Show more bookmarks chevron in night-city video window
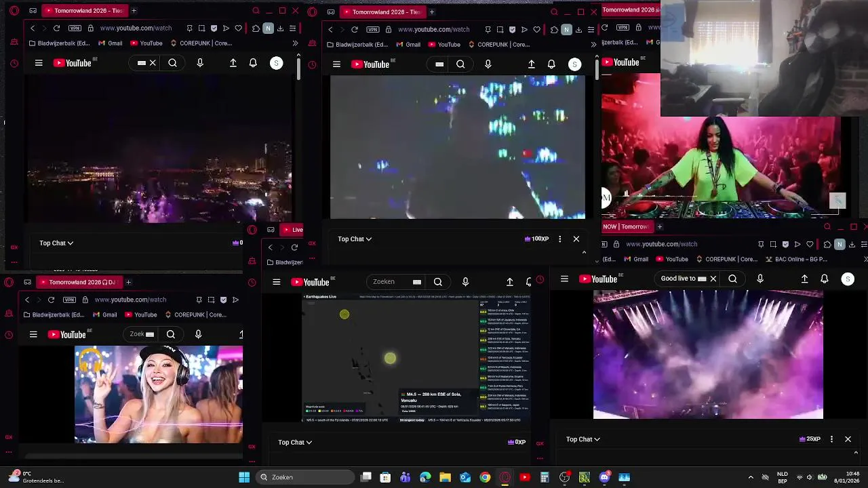The height and width of the screenshot is (488, 868). point(295,43)
